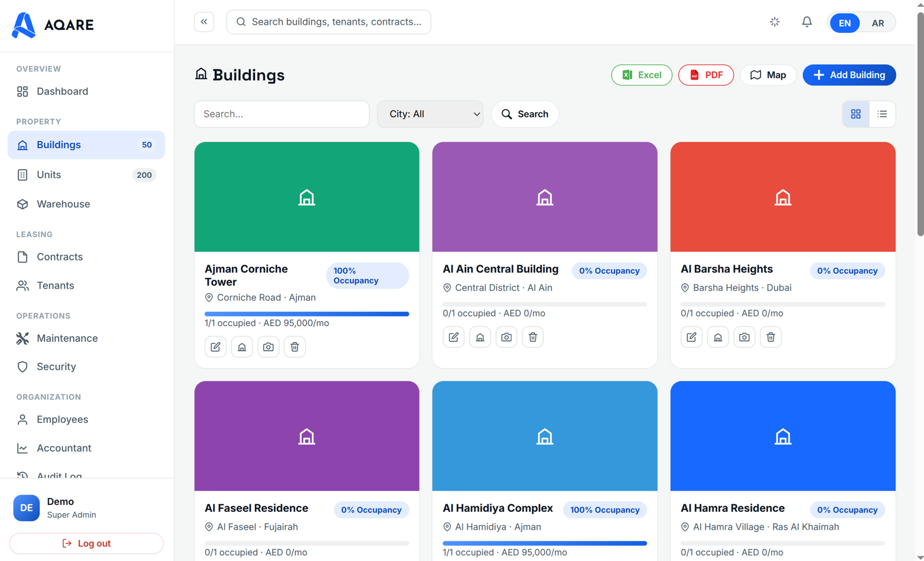Open photos for Ajman Corniche Tower via camera icon
Image resolution: width=924 pixels, height=561 pixels.
point(269,347)
